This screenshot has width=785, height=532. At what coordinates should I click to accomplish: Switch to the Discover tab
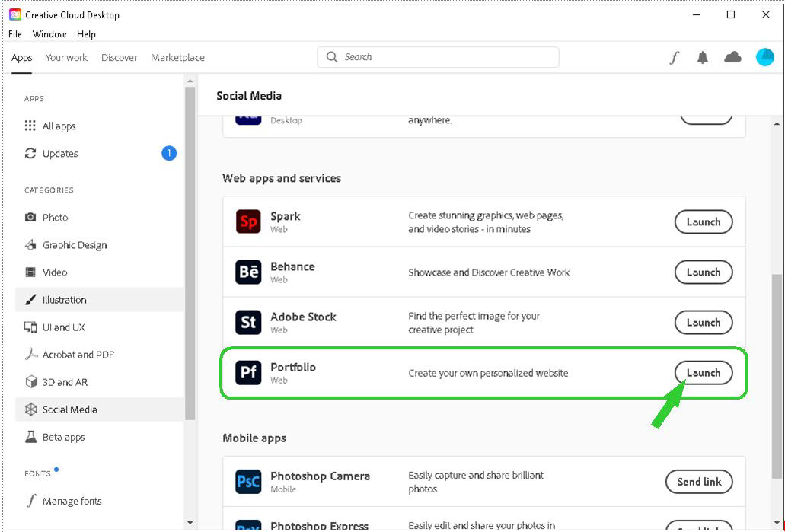coord(119,58)
